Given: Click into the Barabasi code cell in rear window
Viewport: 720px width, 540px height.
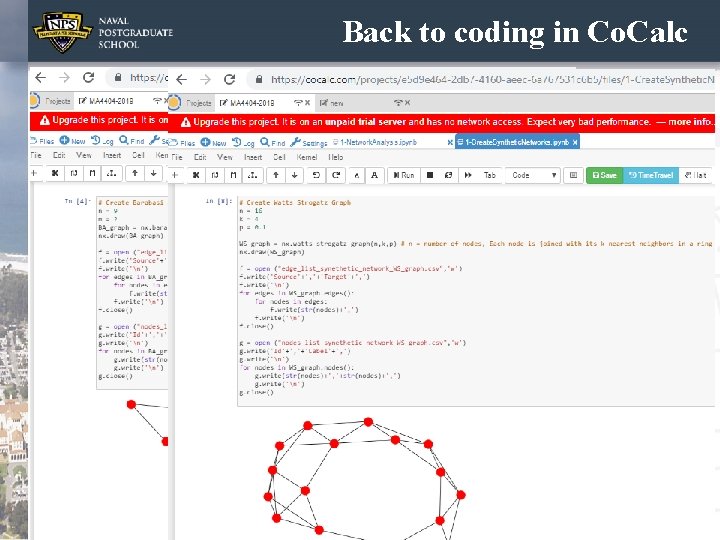Looking at the screenshot, I should click(x=132, y=292).
